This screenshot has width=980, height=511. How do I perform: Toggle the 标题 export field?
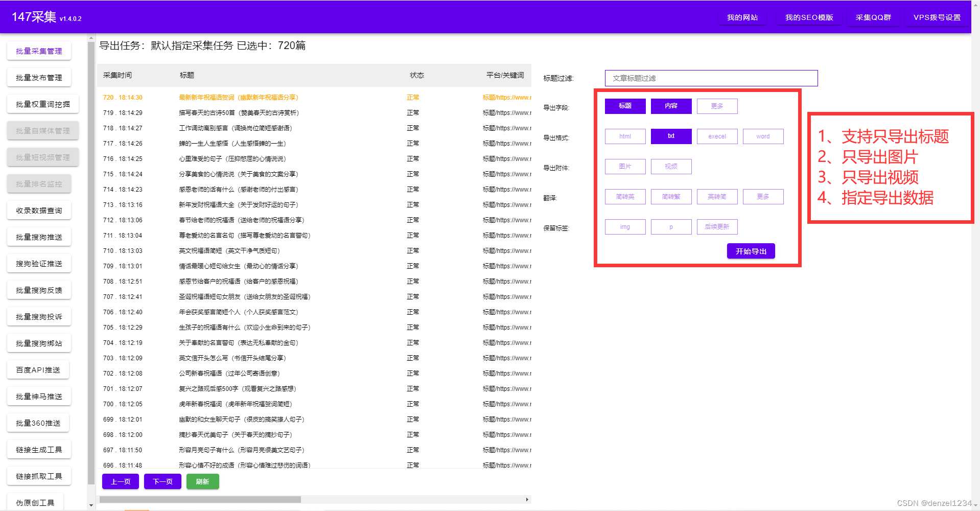click(625, 106)
